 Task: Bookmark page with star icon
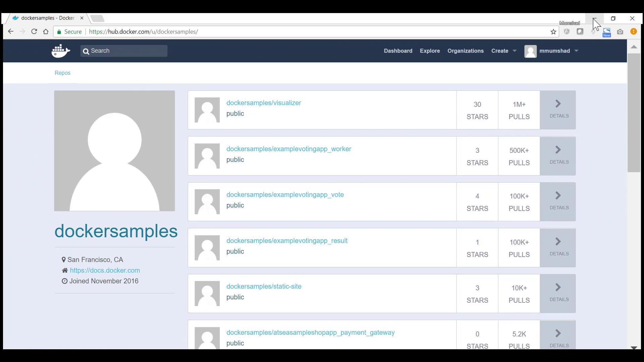click(553, 32)
